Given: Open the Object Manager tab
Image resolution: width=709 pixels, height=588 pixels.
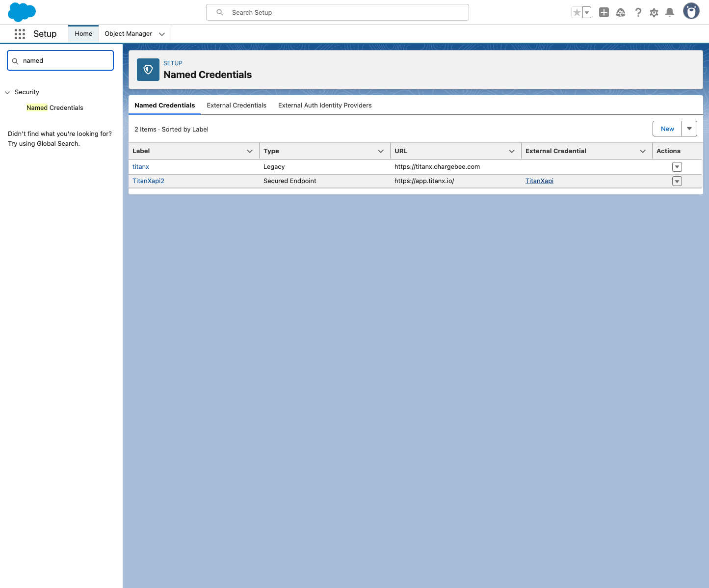Looking at the screenshot, I should pyautogui.click(x=128, y=34).
